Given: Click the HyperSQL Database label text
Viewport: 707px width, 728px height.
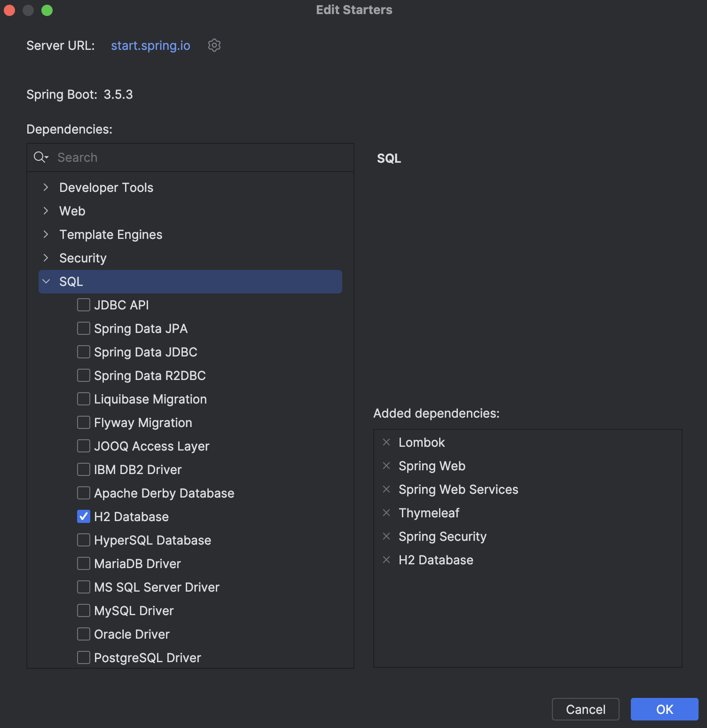Looking at the screenshot, I should point(153,540).
